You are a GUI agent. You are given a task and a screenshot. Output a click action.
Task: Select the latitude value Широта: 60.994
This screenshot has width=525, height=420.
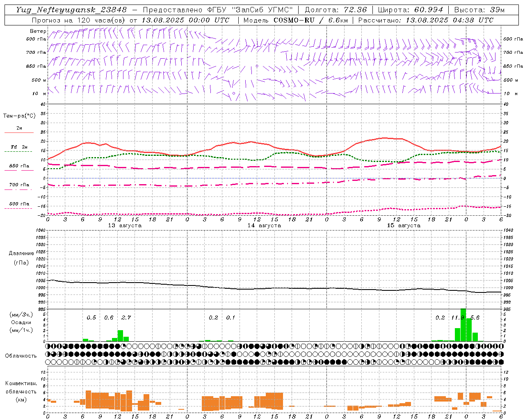point(411,10)
